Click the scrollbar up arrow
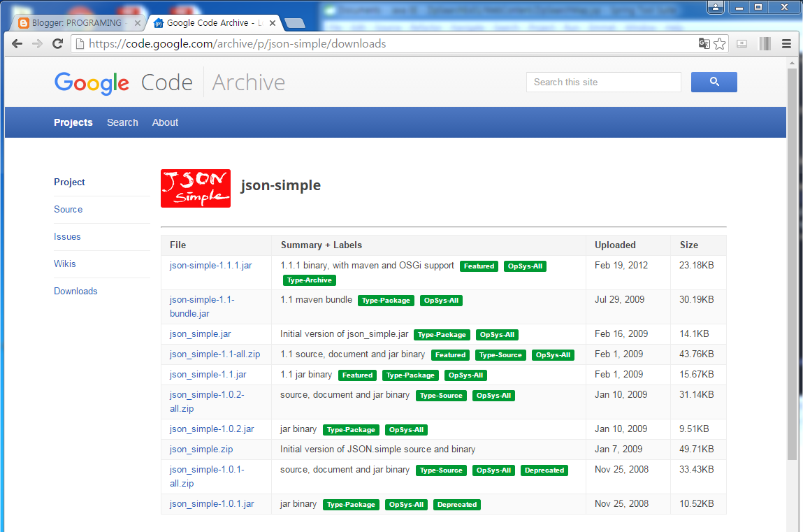803x532 pixels. tap(793, 62)
